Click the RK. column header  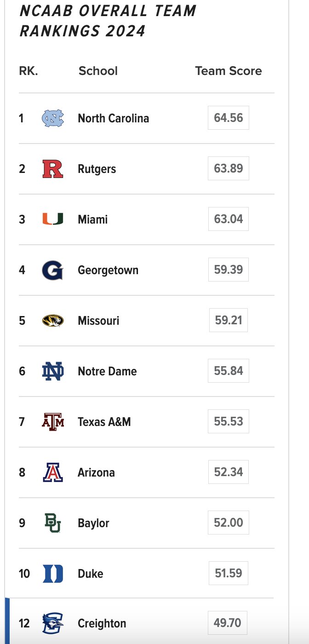click(x=28, y=71)
